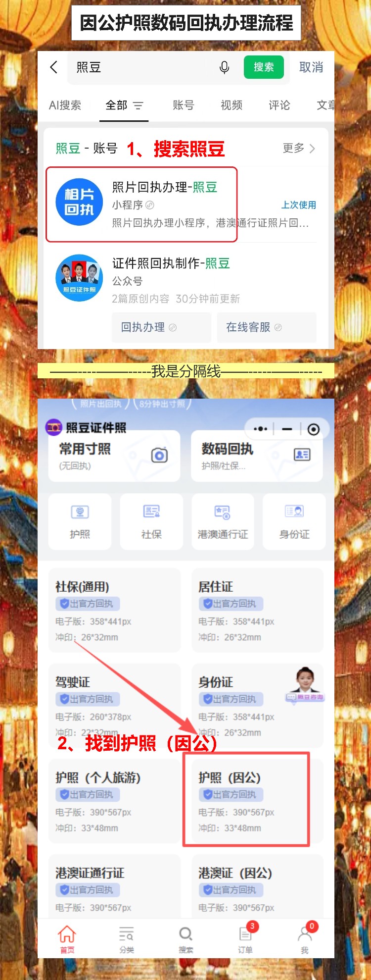Switch to the 账号 tab
371x980 pixels.
184,105
